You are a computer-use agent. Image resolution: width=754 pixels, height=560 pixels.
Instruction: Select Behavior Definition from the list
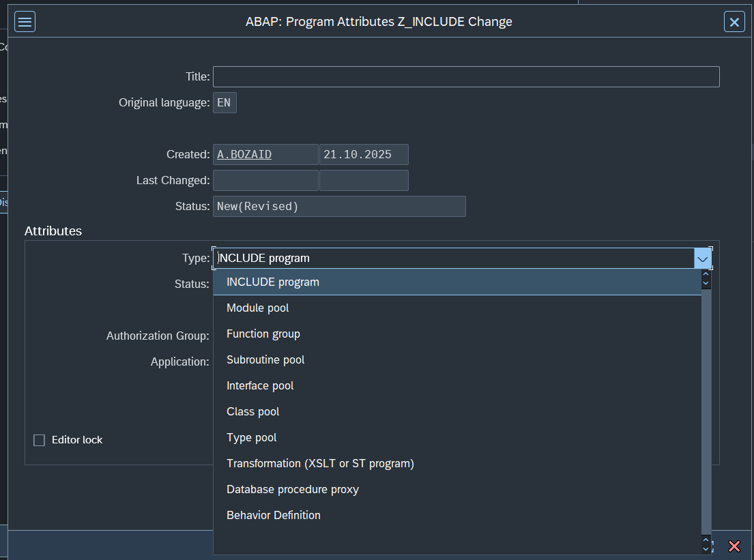pyautogui.click(x=274, y=516)
